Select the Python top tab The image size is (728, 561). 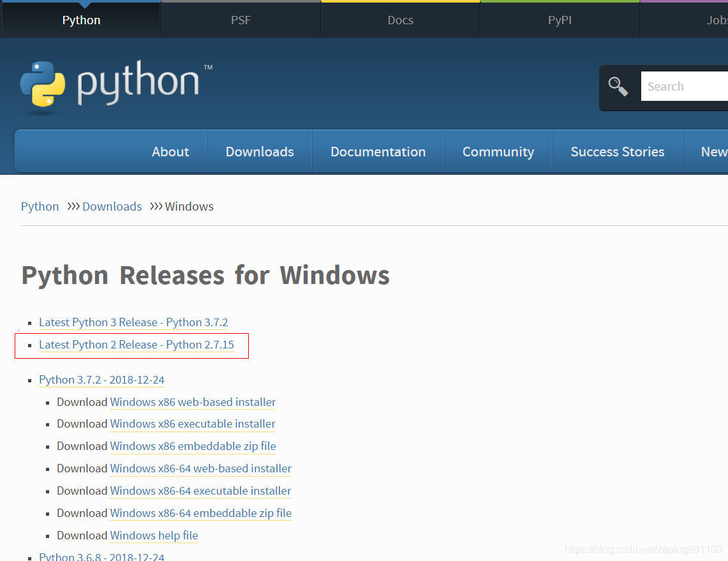coord(81,20)
